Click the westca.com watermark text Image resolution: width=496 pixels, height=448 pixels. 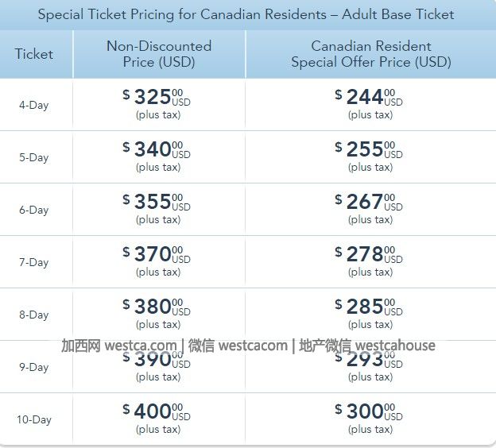141,346
